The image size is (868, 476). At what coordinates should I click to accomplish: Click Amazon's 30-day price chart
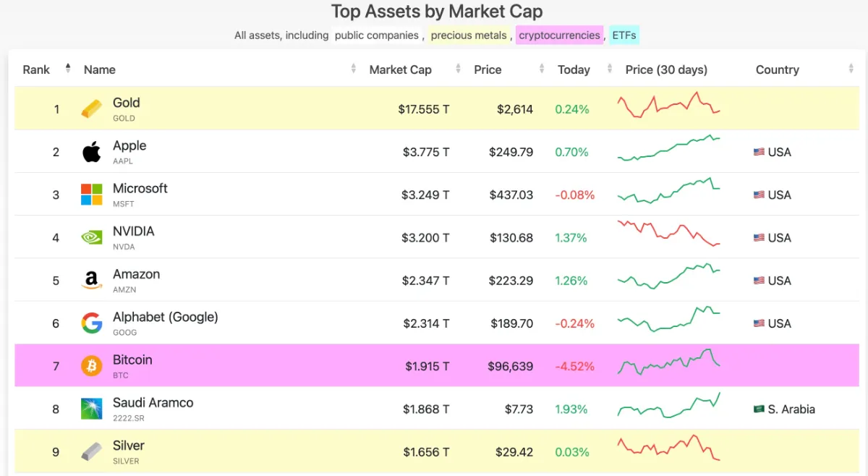tap(668, 278)
